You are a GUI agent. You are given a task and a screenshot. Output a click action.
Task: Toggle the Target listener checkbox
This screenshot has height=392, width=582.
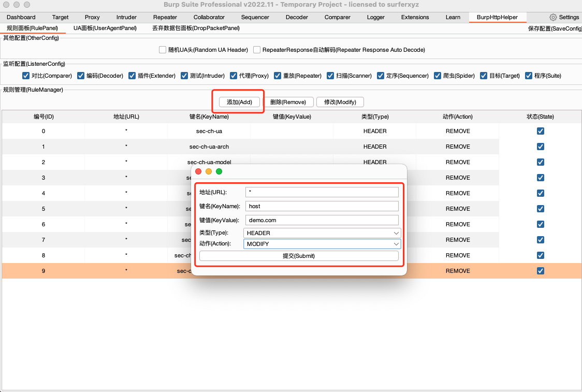pos(483,76)
